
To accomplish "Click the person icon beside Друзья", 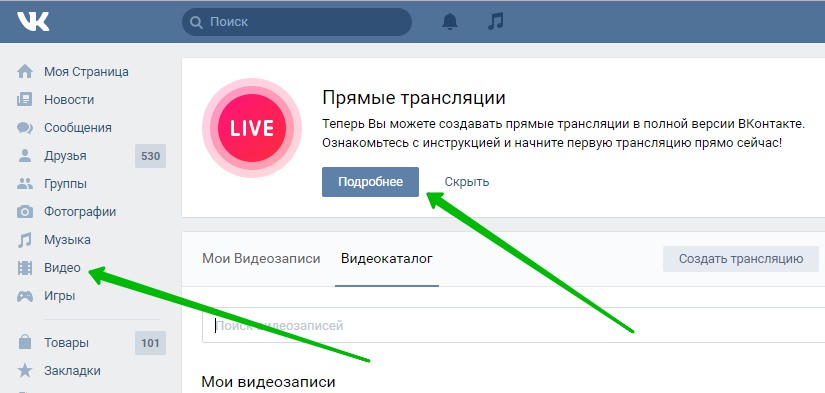I will pos(25,156).
